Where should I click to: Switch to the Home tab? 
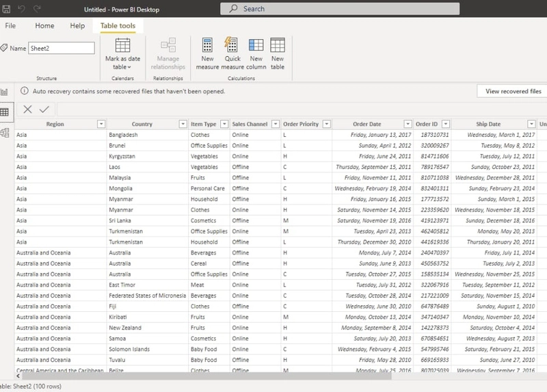(44, 25)
